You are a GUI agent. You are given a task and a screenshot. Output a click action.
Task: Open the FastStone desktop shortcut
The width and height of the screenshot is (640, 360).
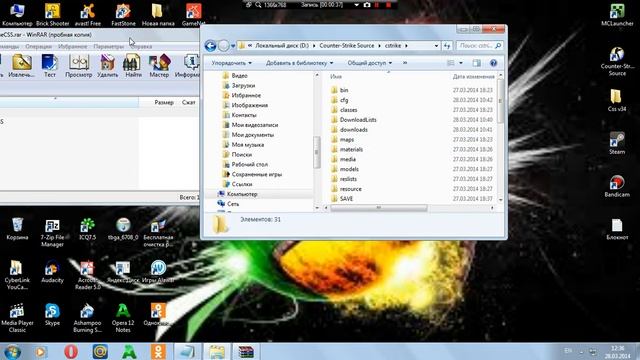click(123, 15)
